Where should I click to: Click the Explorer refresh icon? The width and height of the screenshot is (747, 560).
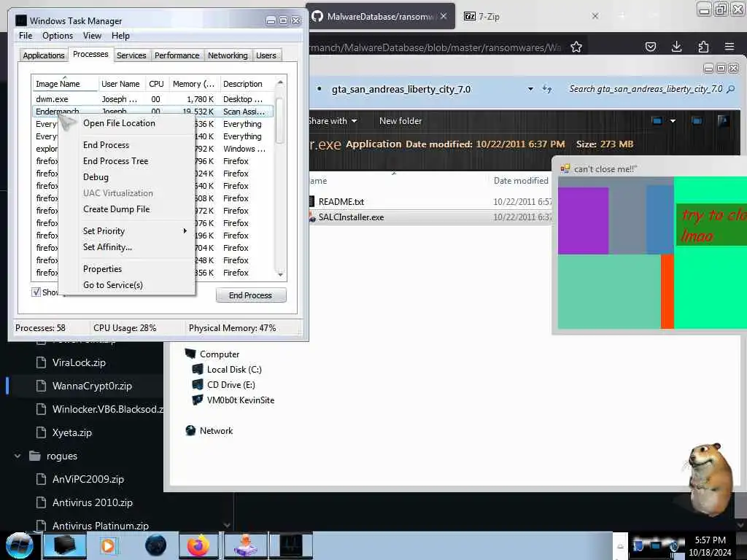coord(547,89)
